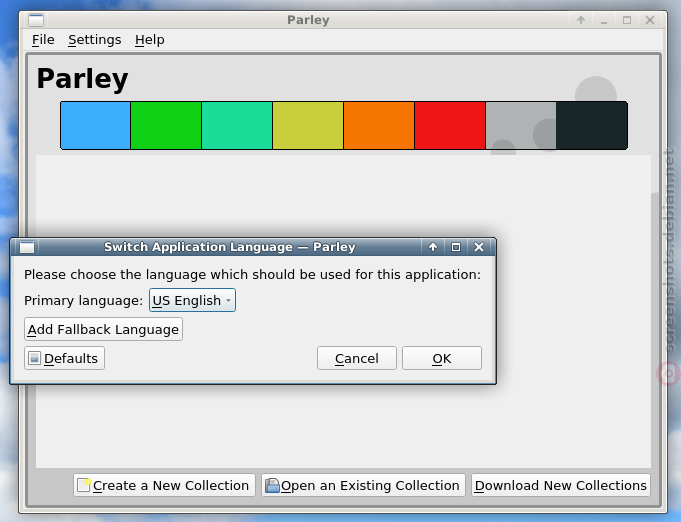Click Download New Collections
681x522 pixels.
tap(561, 485)
